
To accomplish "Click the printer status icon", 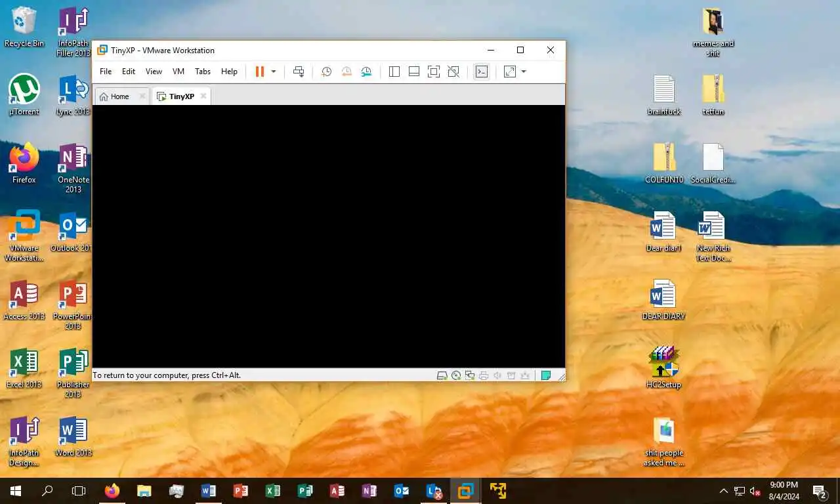I will tap(484, 375).
